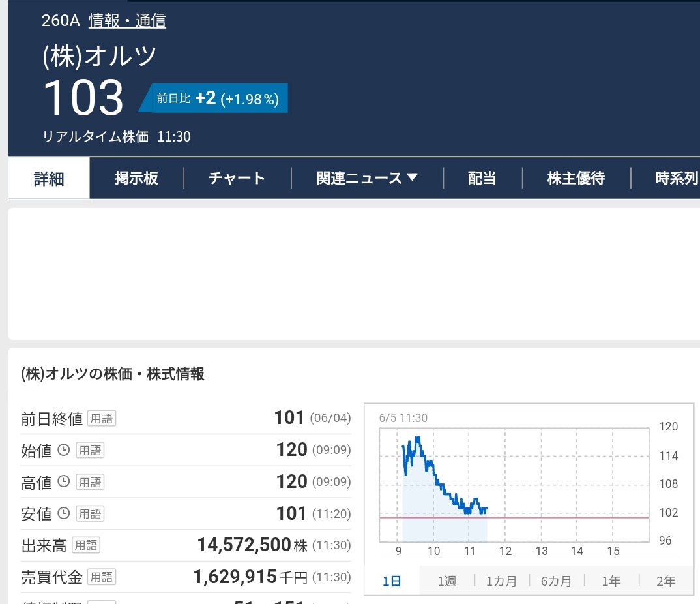This screenshot has width=700, height=604.
Task: Open the 用語 glossary badge beside 前日終値
Action: coord(101,418)
